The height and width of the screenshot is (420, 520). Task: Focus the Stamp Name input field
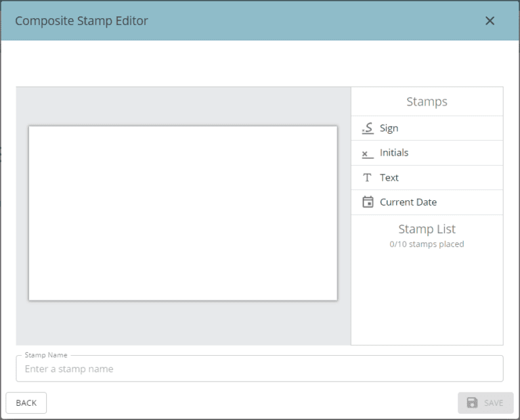pyautogui.click(x=259, y=369)
